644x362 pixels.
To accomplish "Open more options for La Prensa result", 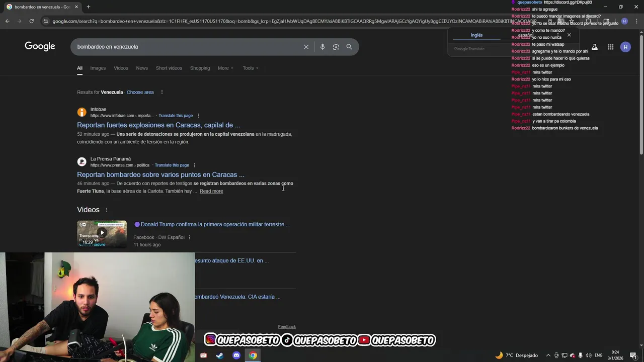I will [194, 165].
